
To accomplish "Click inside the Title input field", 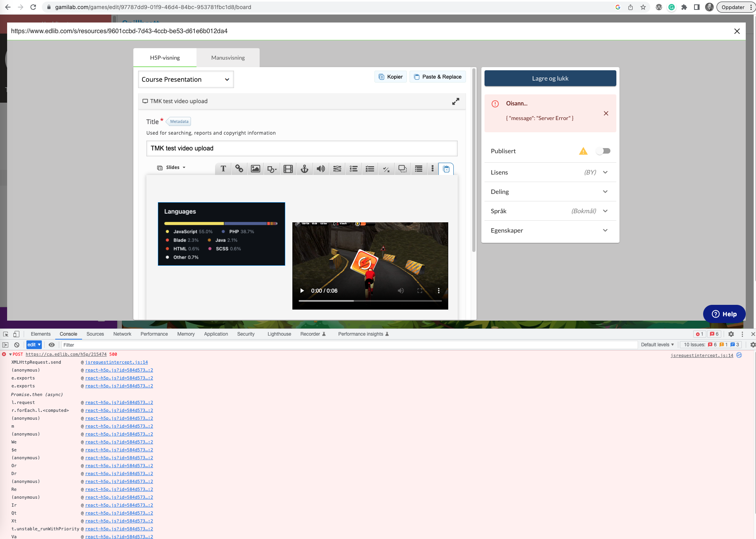I will [x=302, y=148].
